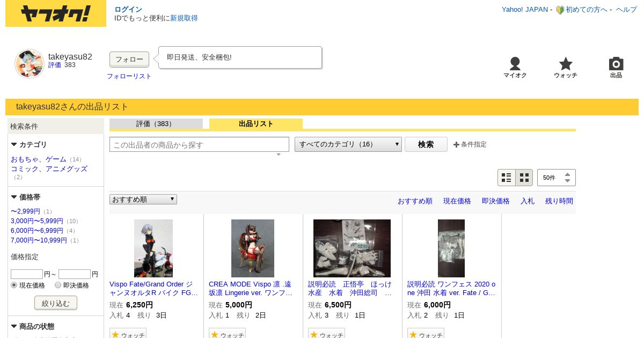644x338 pixels.
Task: Focus the minimum price input field
Action: point(27,274)
